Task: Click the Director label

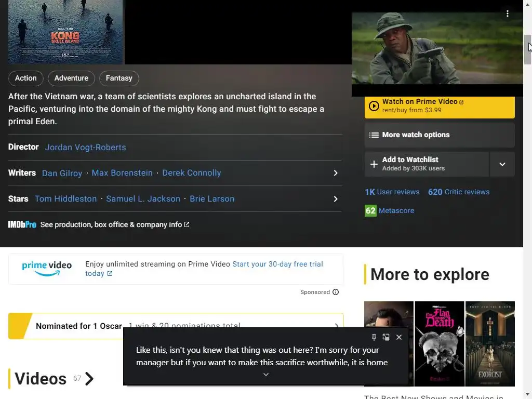Action: 23,147
